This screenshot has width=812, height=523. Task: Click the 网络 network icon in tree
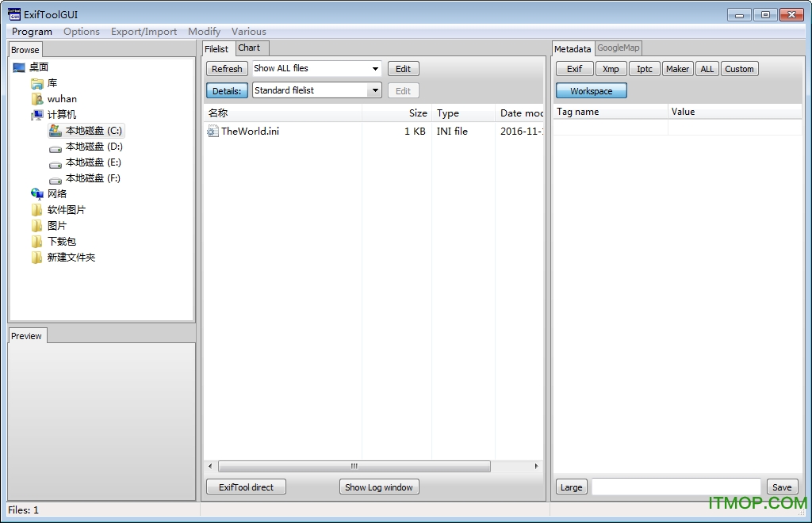coord(37,194)
